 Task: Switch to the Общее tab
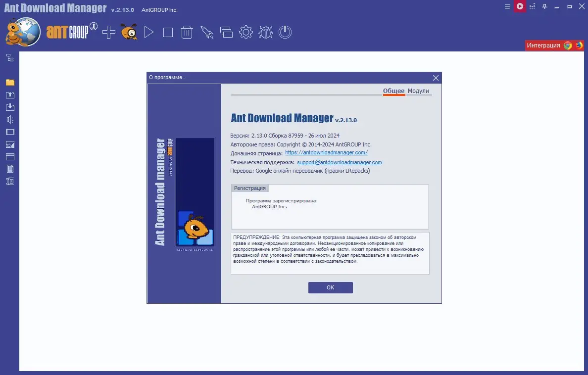pos(393,91)
